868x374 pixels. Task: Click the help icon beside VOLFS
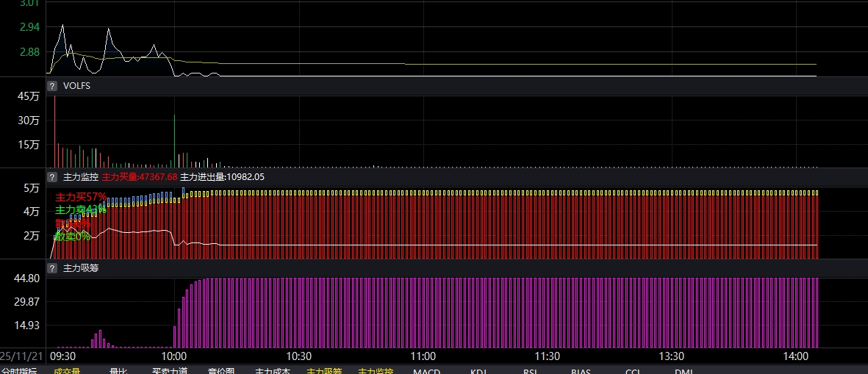(x=52, y=86)
